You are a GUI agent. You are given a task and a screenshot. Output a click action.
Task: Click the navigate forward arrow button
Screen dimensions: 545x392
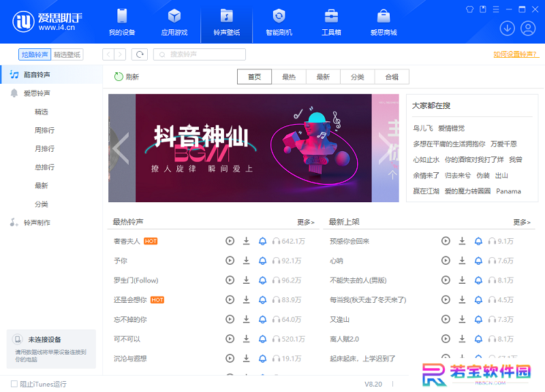(x=120, y=54)
